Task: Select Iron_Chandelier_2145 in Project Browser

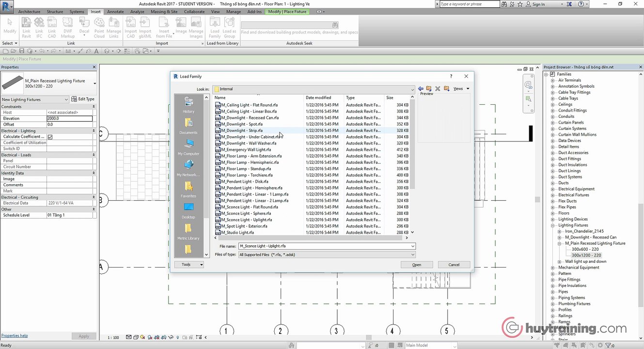Action: 584,231
